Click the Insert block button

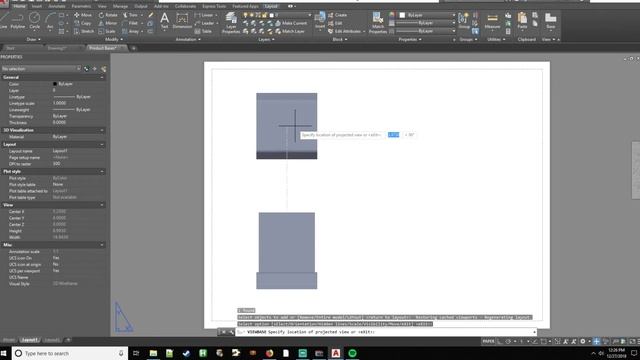point(320,20)
